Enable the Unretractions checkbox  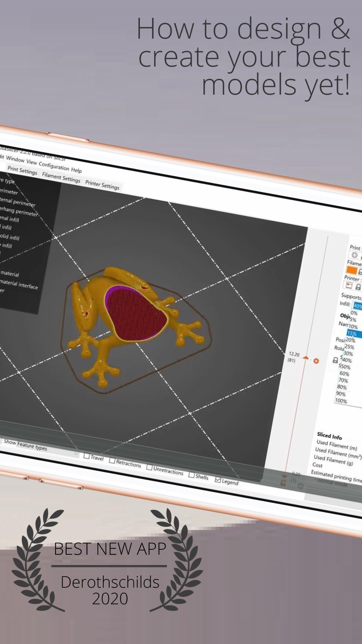coord(149,467)
